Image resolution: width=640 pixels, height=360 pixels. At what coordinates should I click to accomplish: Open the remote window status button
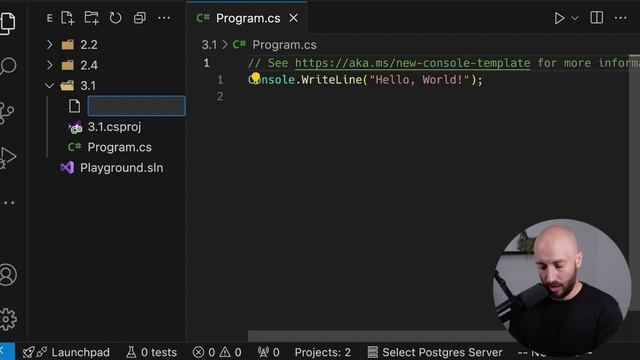[7, 351]
